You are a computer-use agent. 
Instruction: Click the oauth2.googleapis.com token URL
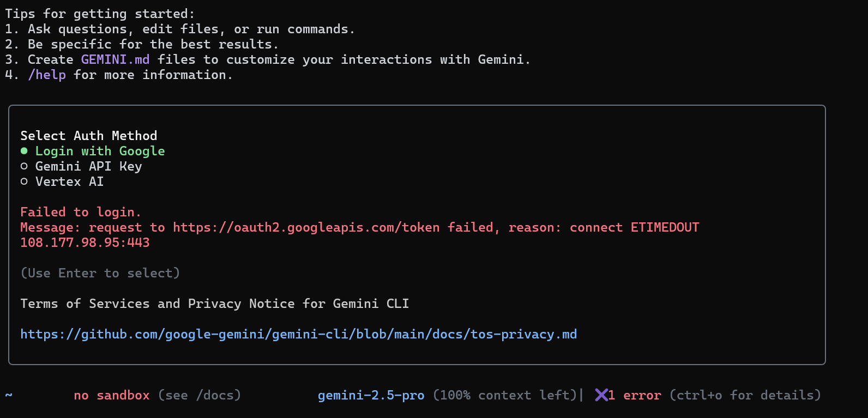point(306,227)
